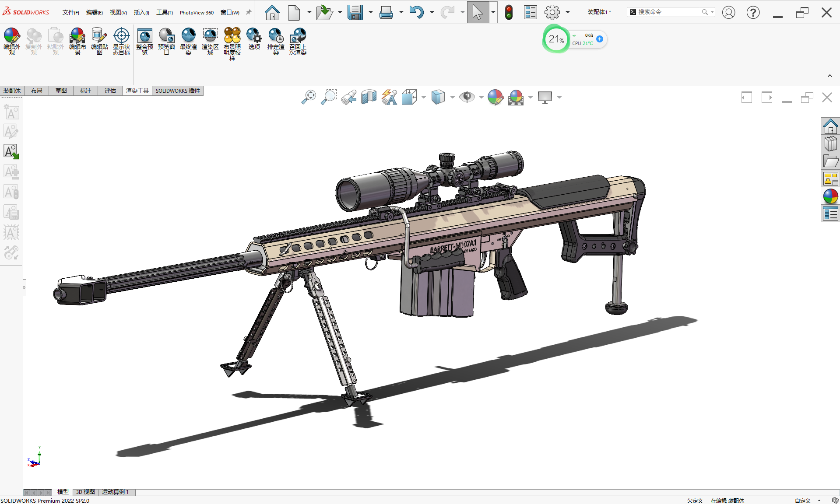
Task: Select Zoom to Area tool
Action: (329, 97)
